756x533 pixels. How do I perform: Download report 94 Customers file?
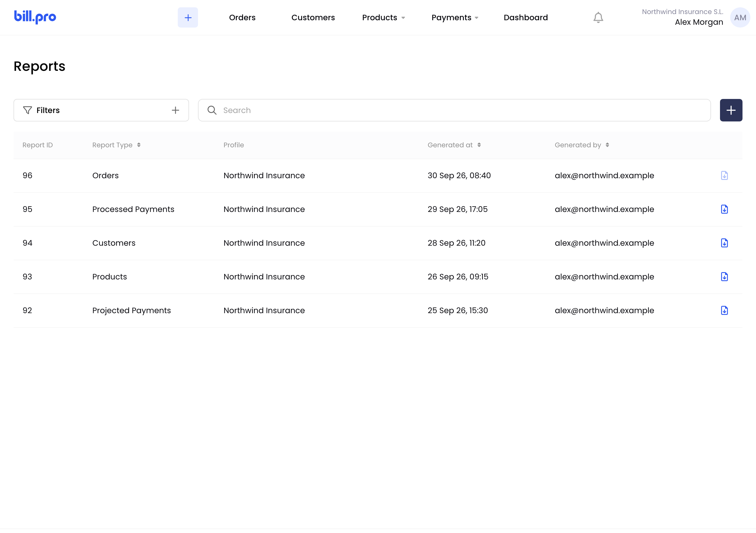click(x=724, y=243)
